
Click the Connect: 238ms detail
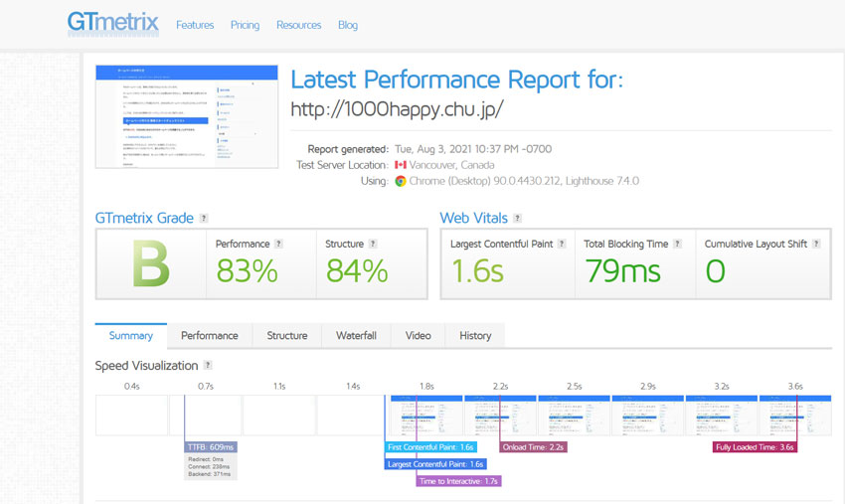(x=209, y=467)
